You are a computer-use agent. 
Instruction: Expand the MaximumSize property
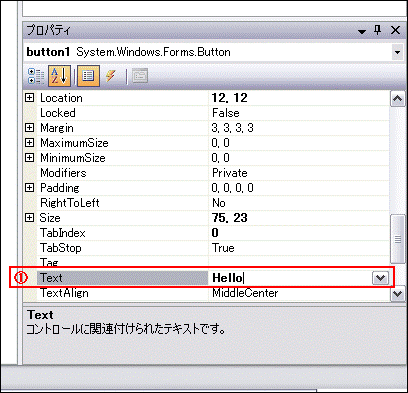30,143
